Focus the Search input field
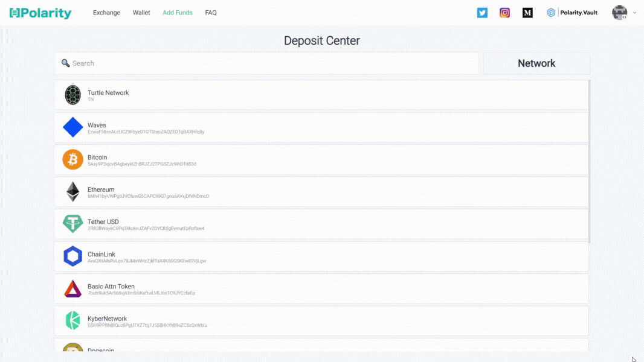This screenshot has height=362, width=644. click(266, 63)
